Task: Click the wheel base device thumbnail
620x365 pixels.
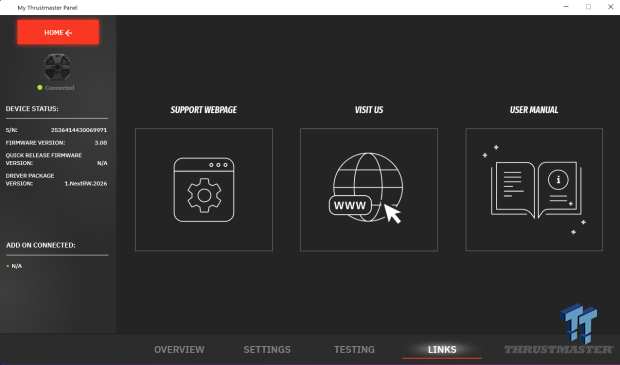Action: click(57, 67)
